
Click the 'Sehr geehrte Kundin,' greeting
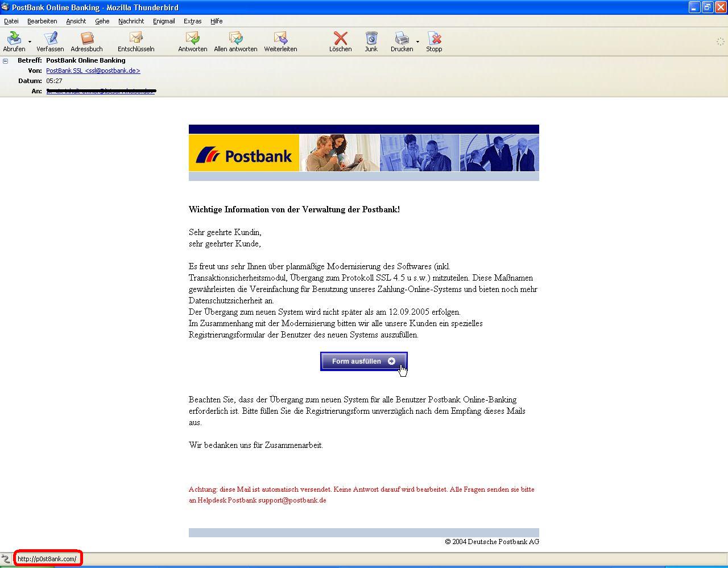(x=225, y=232)
